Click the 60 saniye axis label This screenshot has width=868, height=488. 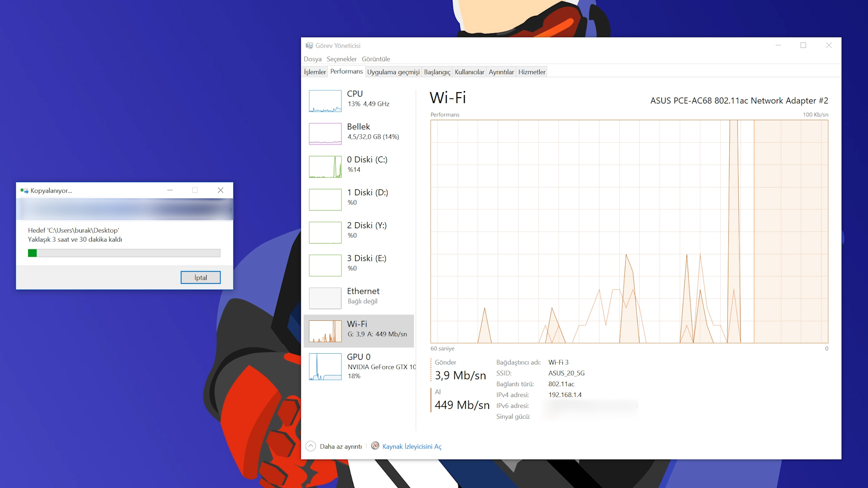(442, 349)
